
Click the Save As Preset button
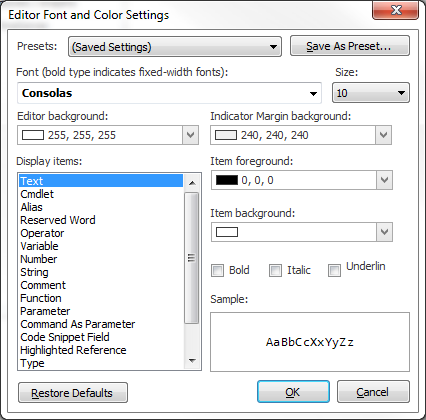click(x=350, y=46)
